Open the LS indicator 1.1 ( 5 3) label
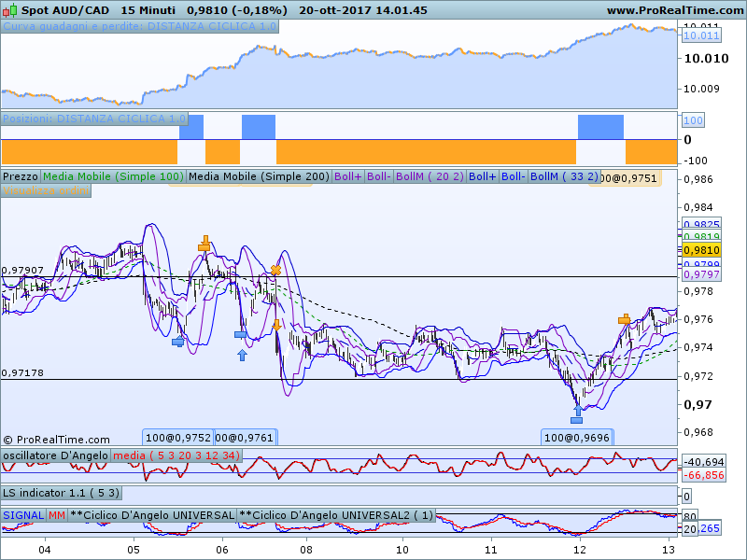This screenshot has height=560, width=747. point(61,493)
